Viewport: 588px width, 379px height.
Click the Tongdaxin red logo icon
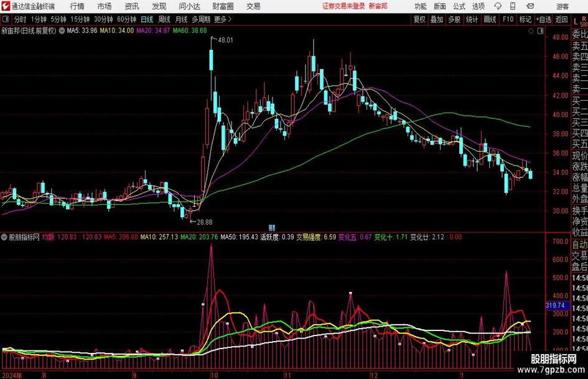pyautogui.click(x=6, y=6)
